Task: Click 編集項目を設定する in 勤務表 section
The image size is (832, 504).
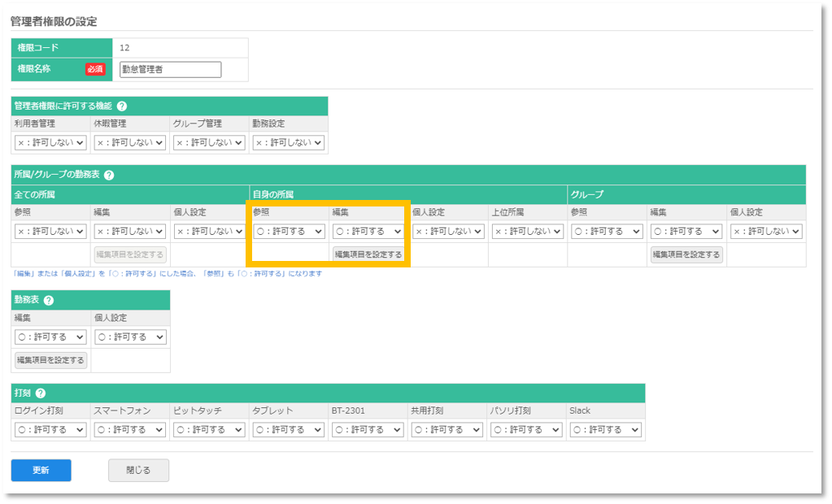Action: coord(50,360)
